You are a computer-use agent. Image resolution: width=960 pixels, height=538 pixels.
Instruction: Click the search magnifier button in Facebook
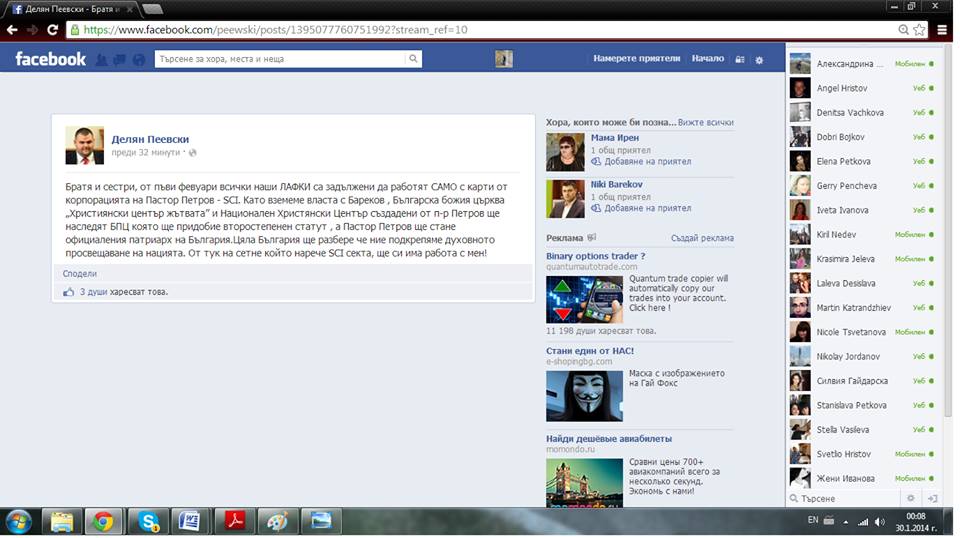[x=413, y=59]
